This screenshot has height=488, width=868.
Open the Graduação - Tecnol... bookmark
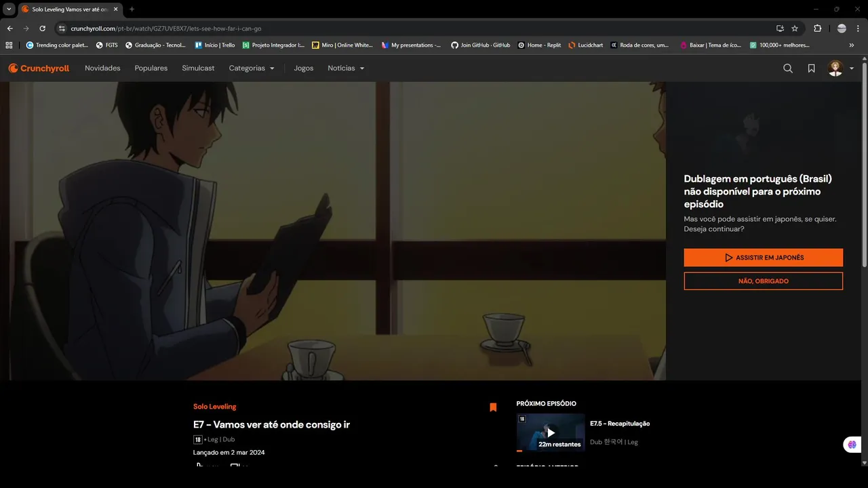[x=156, y=45]
